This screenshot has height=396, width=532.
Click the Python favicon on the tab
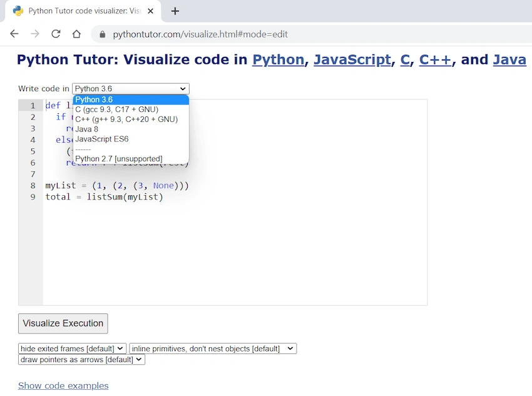click(18, 11)
